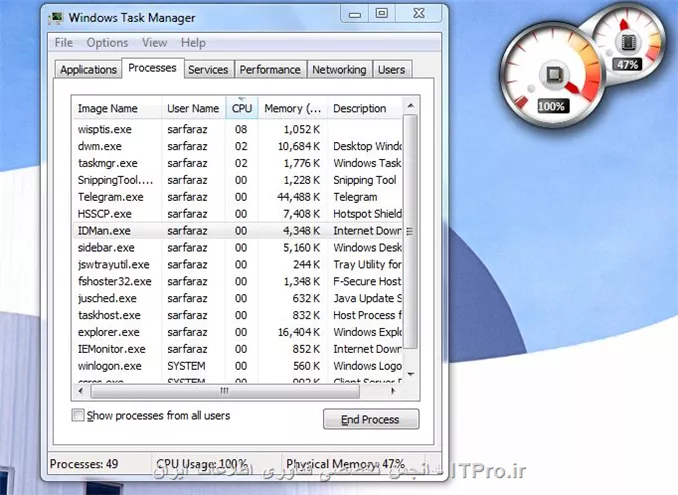
Task: Click the 47% label on memory gadget
Action: tap(627, 65)
